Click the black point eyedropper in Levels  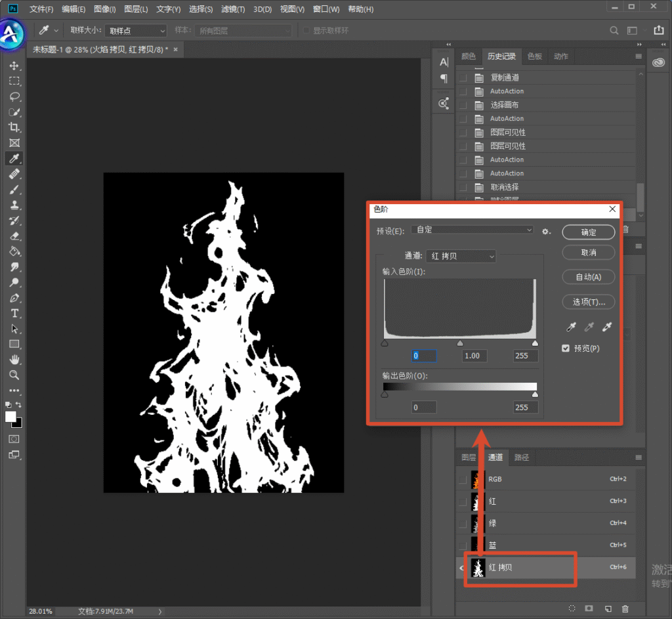[572, 327]
